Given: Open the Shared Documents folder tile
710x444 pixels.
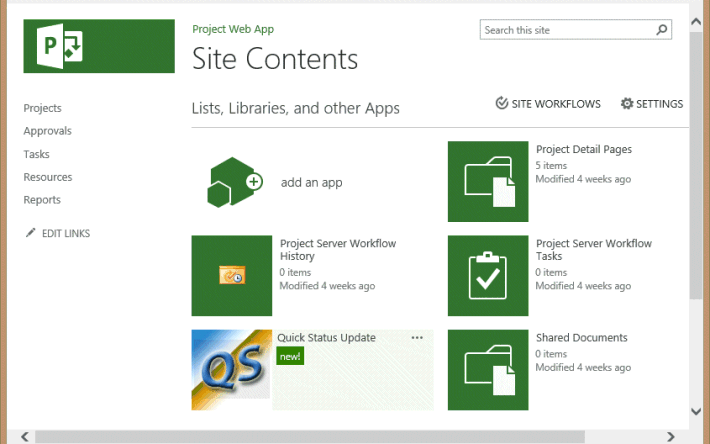Looking at the screenshot, I should pyautogui.click(x=488, y=370).
